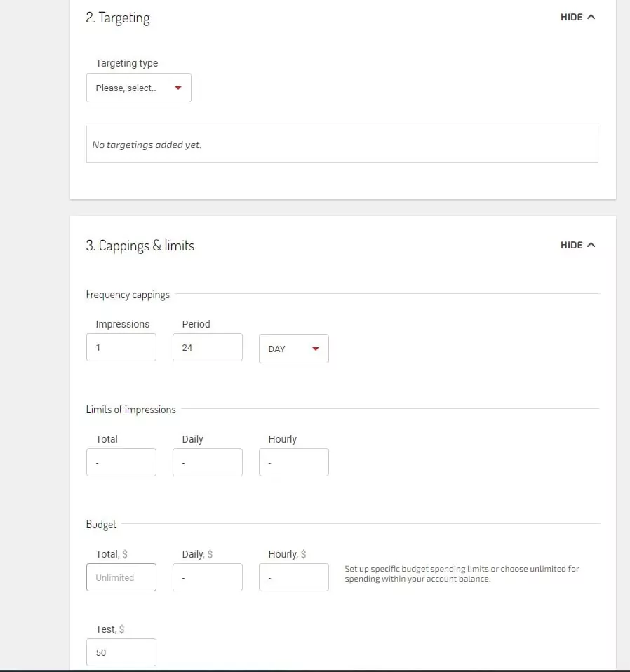Viewport: 630px width, 672px height.
Task: Click the Daily limit of impressions field
Action: point(207,462)
